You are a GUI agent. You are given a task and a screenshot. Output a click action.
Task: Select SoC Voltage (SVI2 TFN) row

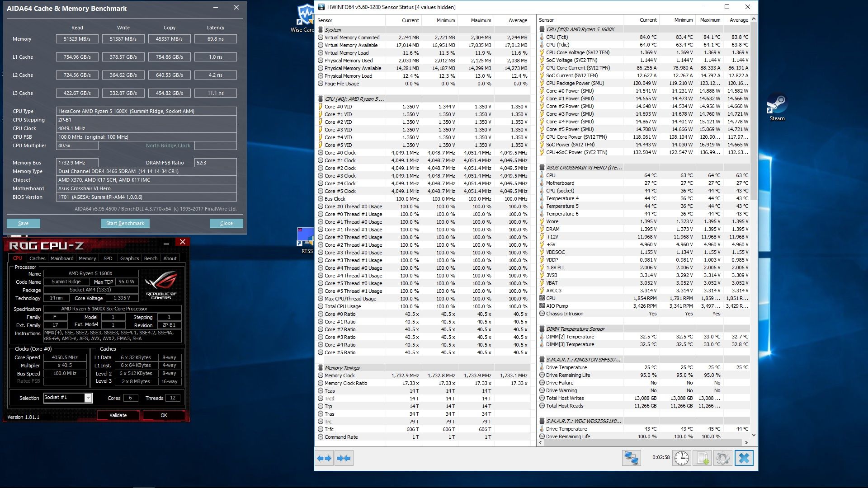[x=644, y=60]
